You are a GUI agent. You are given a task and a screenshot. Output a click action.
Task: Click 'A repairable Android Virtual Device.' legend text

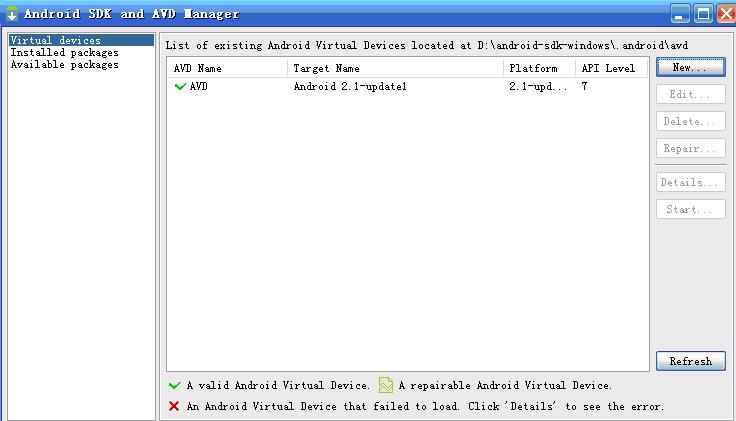(x=505, y=385)
